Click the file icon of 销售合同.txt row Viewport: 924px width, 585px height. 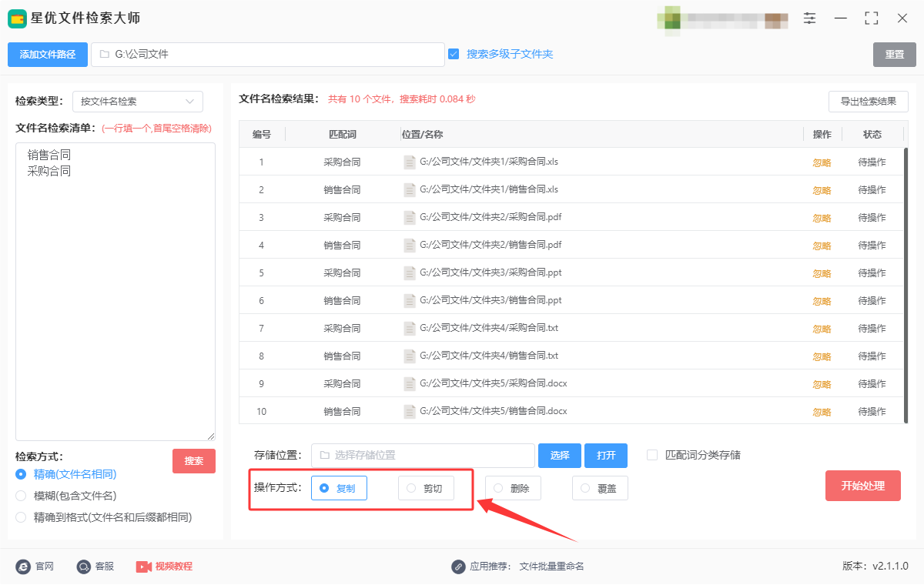coord(410,356)
